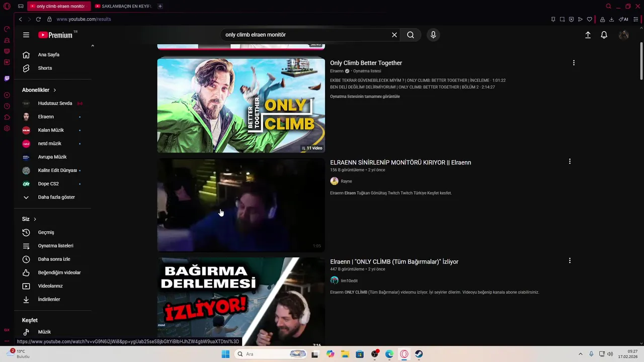Open Opera ad blocker shield
This screenshot has height=362, width=644.
[571, 19]
